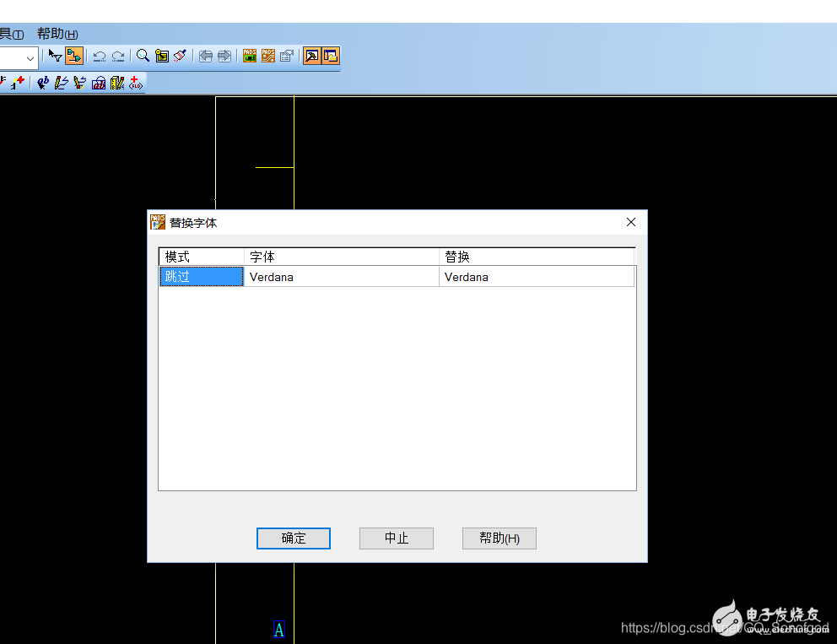Image resolution: width=837 pixels, height=644 pixels.
Task: Activate the magnifier zoom tool
Action: (x=143, y=56)
